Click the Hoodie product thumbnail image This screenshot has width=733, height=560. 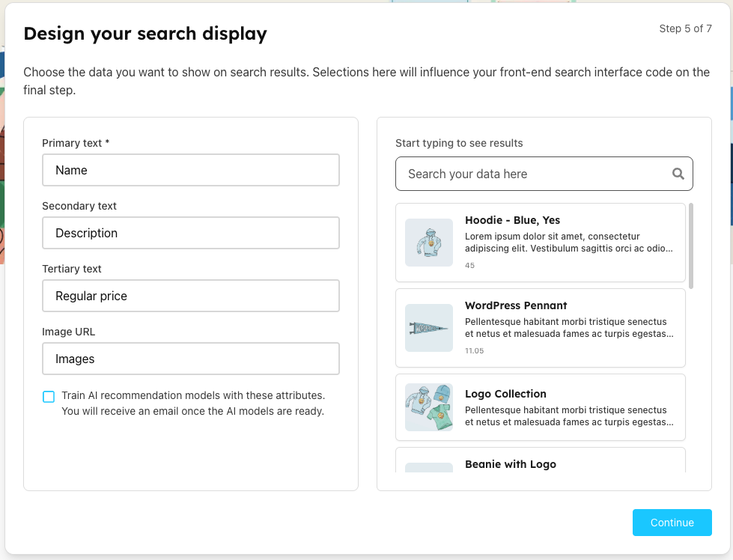(x=429, y=243)
